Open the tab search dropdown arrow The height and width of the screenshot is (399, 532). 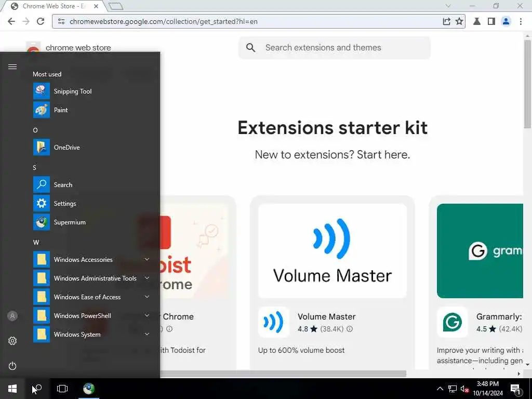click(x=448, y=6)
